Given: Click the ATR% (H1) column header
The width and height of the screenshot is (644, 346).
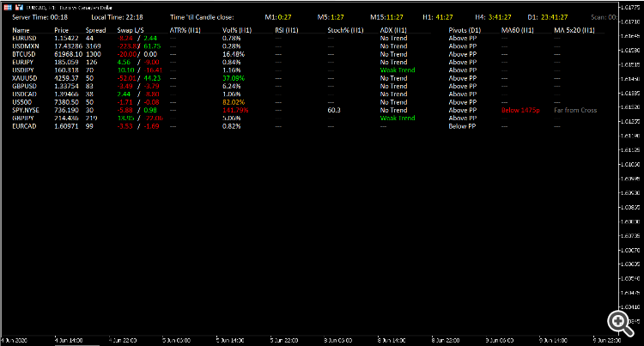Looking at the screenshot, I should 185,30.
